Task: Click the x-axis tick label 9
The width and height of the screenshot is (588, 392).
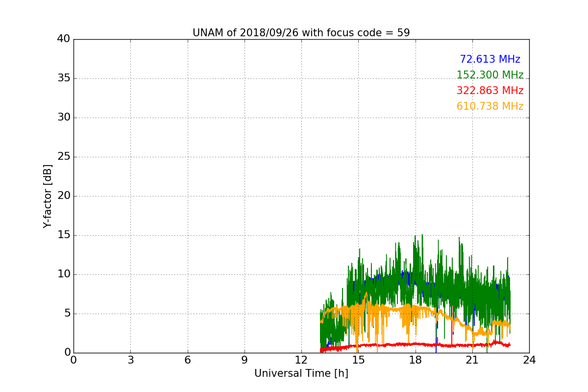Action: click(x=245, y=360)
